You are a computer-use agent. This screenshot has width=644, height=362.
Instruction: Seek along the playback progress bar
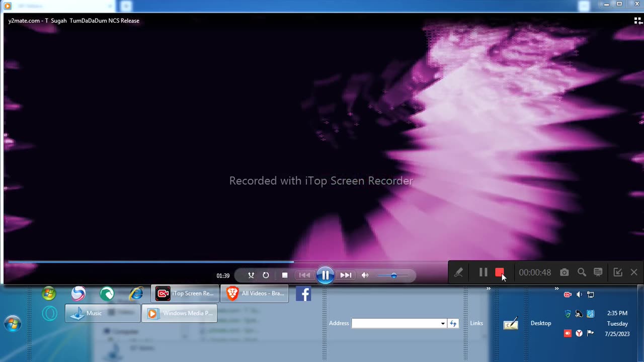(x=226, y=261)
